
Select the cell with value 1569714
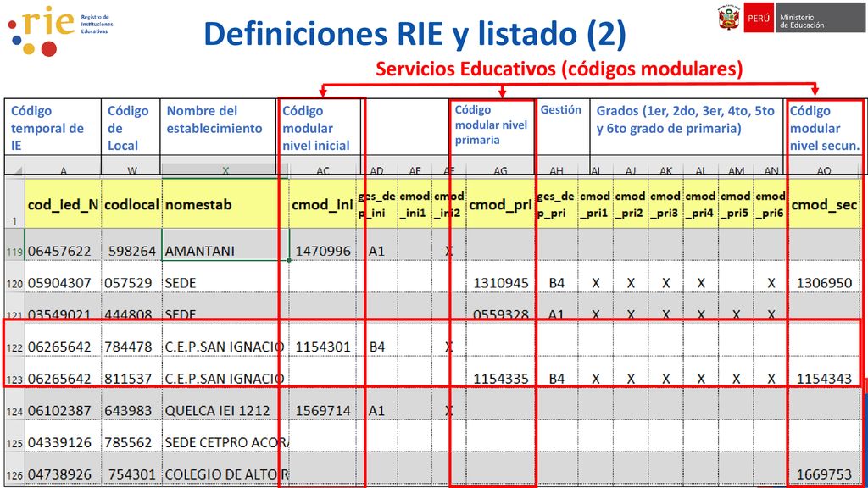323,404
